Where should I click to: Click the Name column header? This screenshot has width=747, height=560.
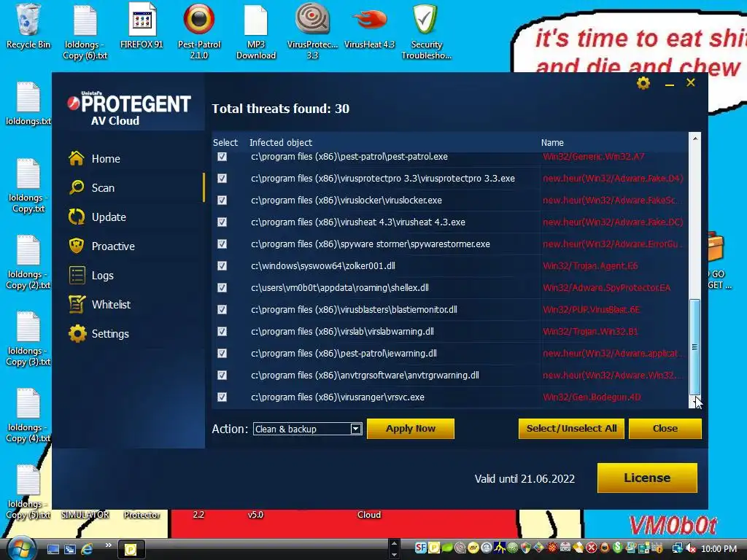(552, 142)
